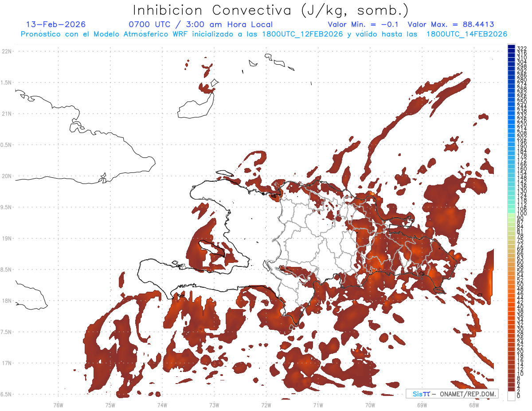Click the "160" color scale label
Viewport: 532px width, 411px height.
522,169
